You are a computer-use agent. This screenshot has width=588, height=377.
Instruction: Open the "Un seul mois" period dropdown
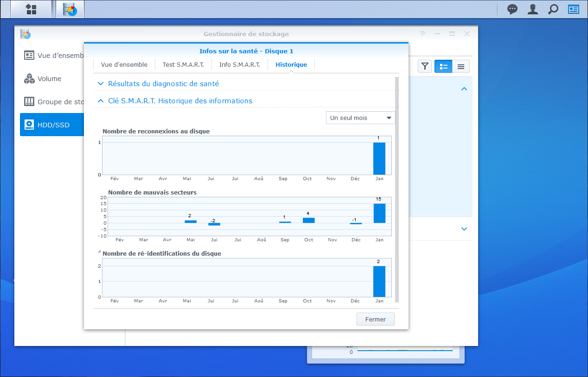tap(360, 118)
